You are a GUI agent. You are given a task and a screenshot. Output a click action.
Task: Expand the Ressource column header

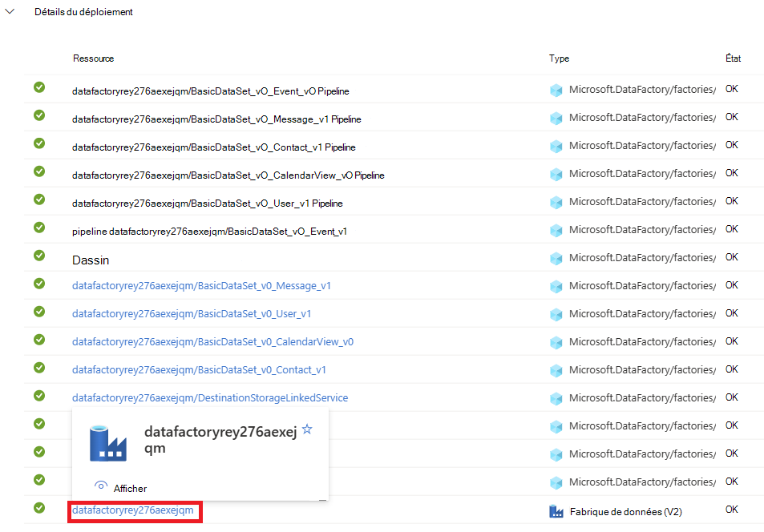tap(93, 58)
